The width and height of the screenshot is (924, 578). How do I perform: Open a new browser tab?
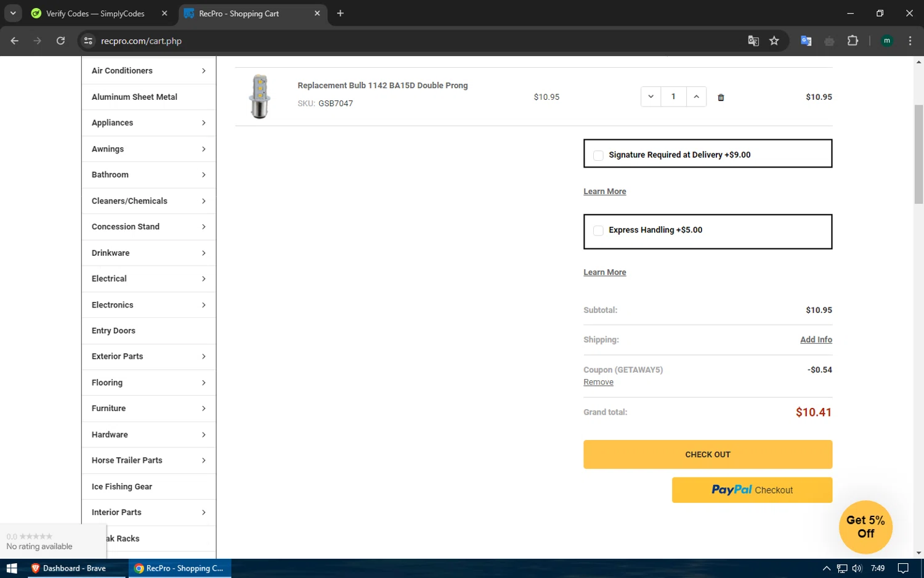pos(340,14)
